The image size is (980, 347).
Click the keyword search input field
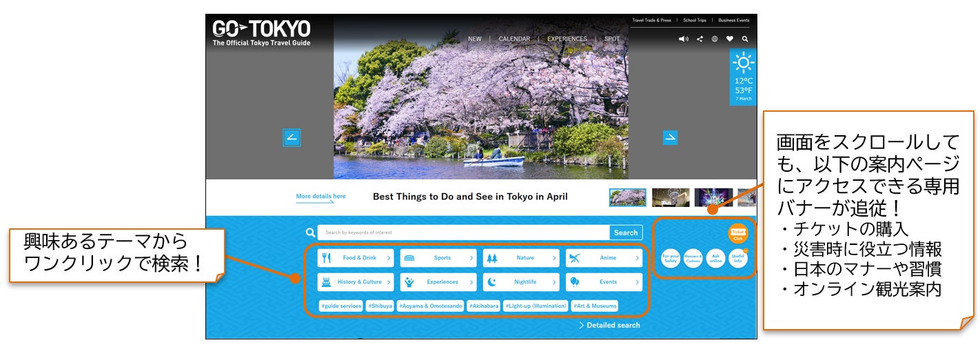(x=464, y=232)
